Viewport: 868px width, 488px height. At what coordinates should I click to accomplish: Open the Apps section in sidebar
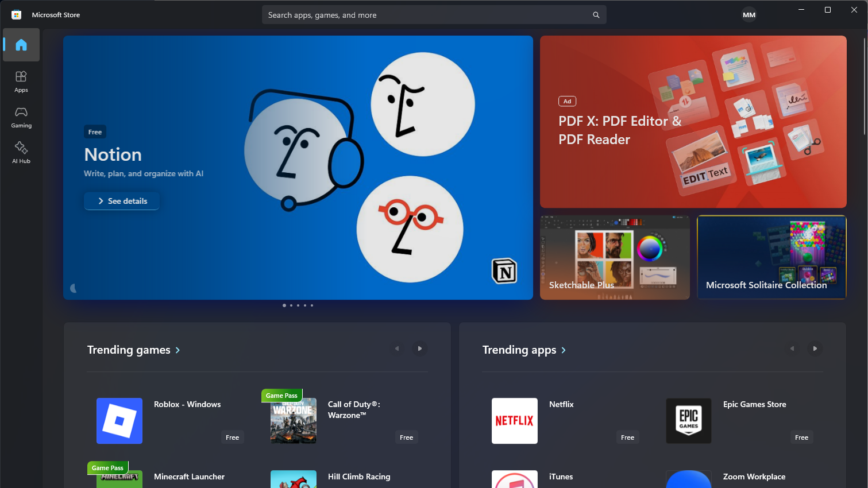21,82
